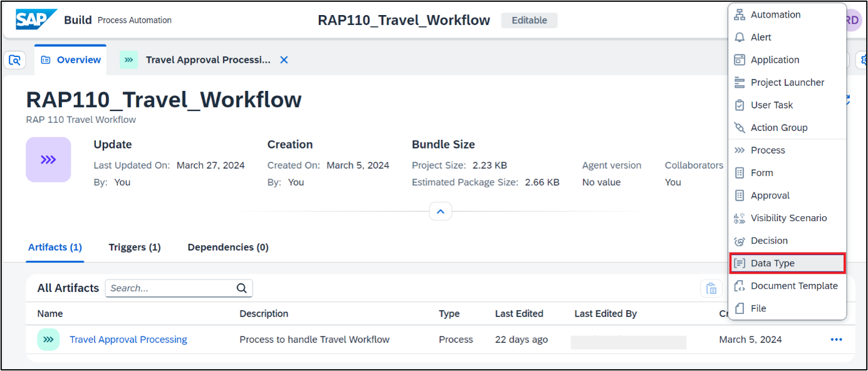
Task: Click the Document Template icon
Action: 740,286
